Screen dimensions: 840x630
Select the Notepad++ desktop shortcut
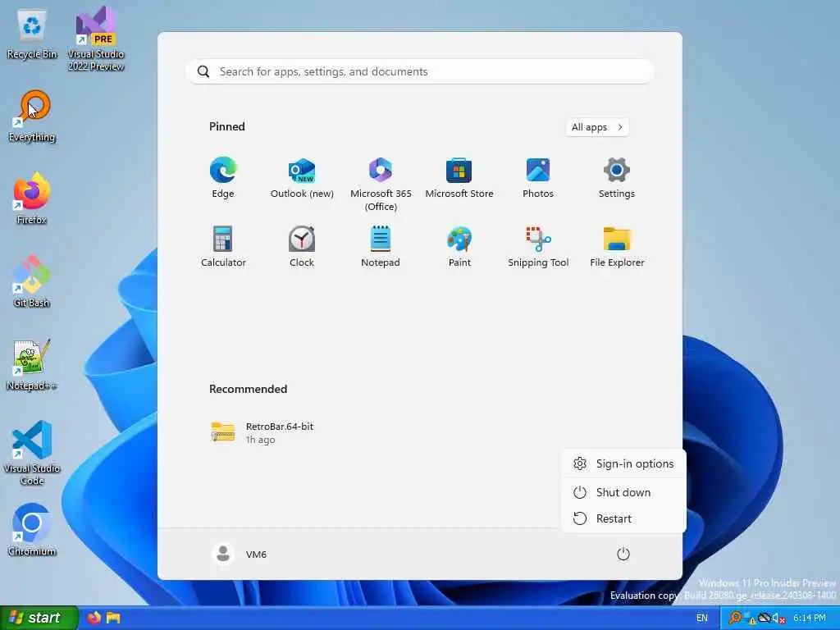(x=32, y=365)
